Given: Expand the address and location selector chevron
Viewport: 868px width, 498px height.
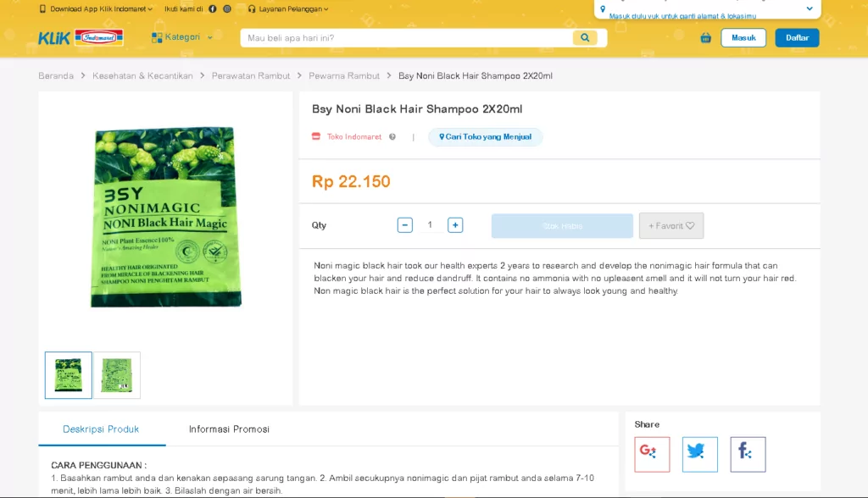Looking at the screenshot, I should 810,8.
